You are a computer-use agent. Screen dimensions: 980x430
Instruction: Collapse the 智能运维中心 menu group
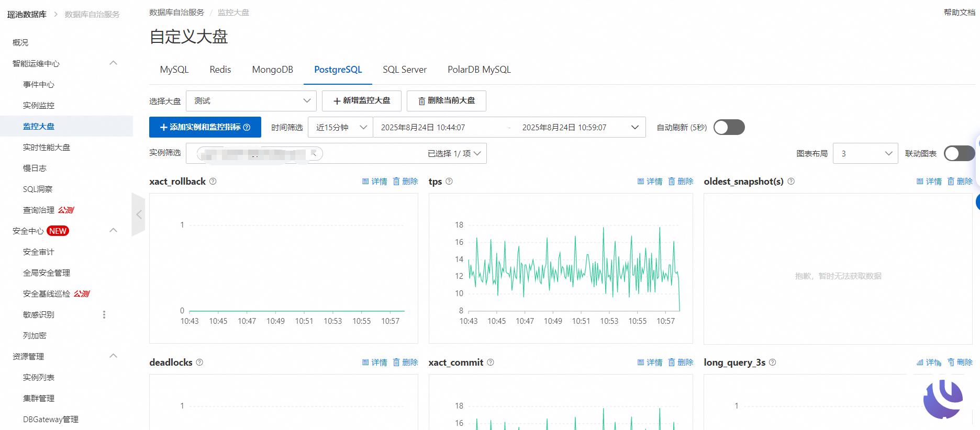click(113, 63)
